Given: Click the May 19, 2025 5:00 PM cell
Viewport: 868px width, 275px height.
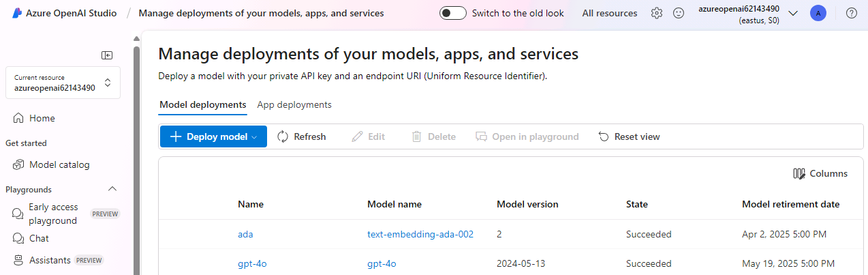Looking at the screenshot, I should click(788, 263).
